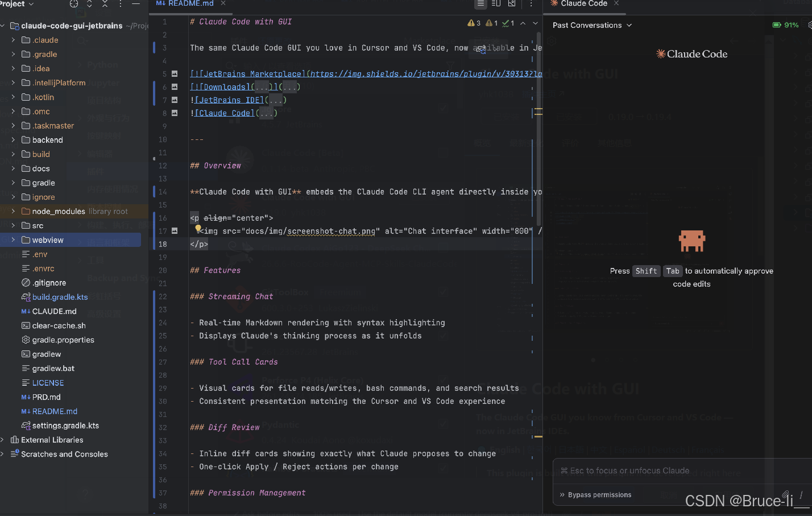Viewport: 812px width, 516px height.
Task: Click the editor vertical scrollbar thumb
Action: click(538, 128)
